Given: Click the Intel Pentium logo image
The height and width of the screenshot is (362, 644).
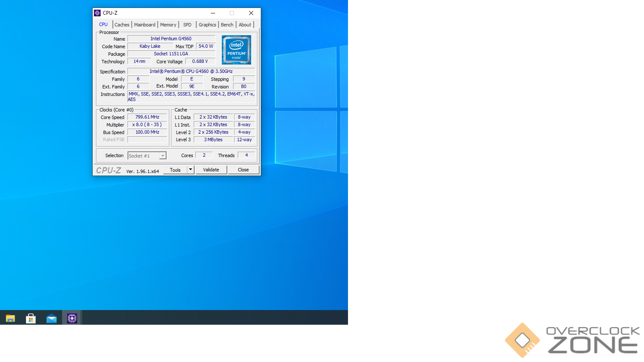Looking at the screenshot, I should click(x=236, y=50).
